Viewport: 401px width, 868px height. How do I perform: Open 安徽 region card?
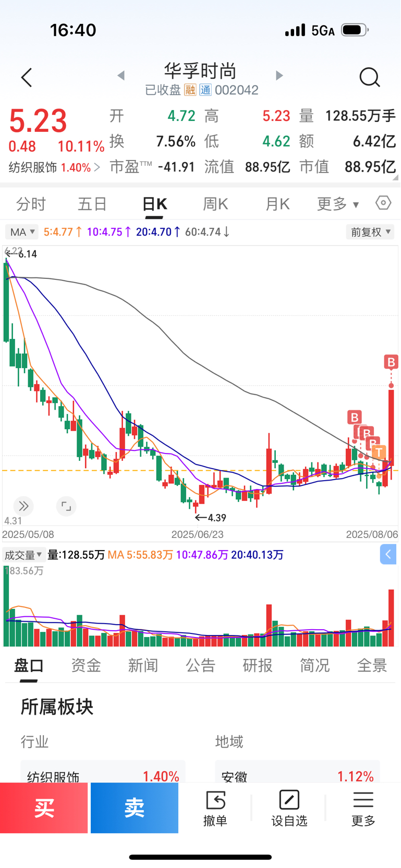[297, 773]
